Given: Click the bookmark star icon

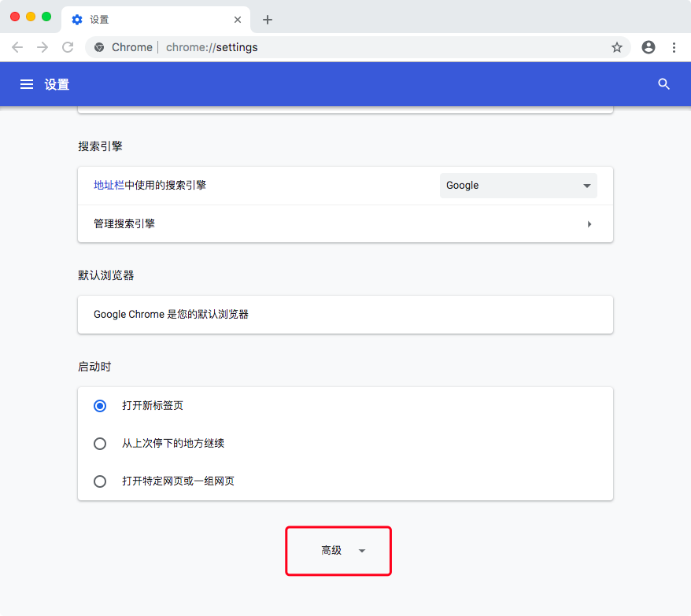Looking at the screenshot, I should point(617,47).
